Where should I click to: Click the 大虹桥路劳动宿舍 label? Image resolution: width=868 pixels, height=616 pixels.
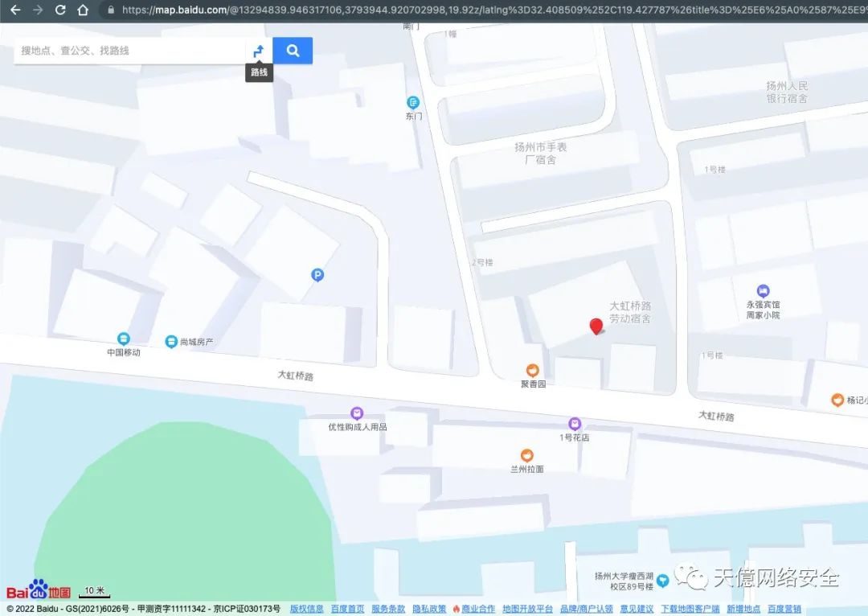[x=630, y=312]
